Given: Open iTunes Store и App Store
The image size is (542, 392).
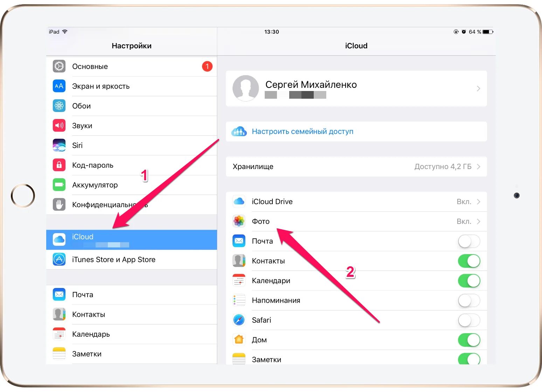Looking at the screenshot, I should click(132, 259).
